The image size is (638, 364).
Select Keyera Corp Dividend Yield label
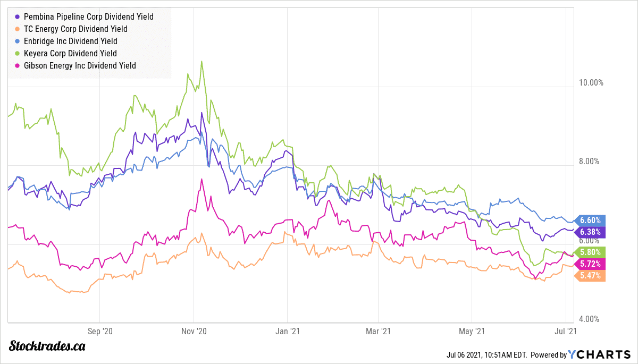pos(70,54)
